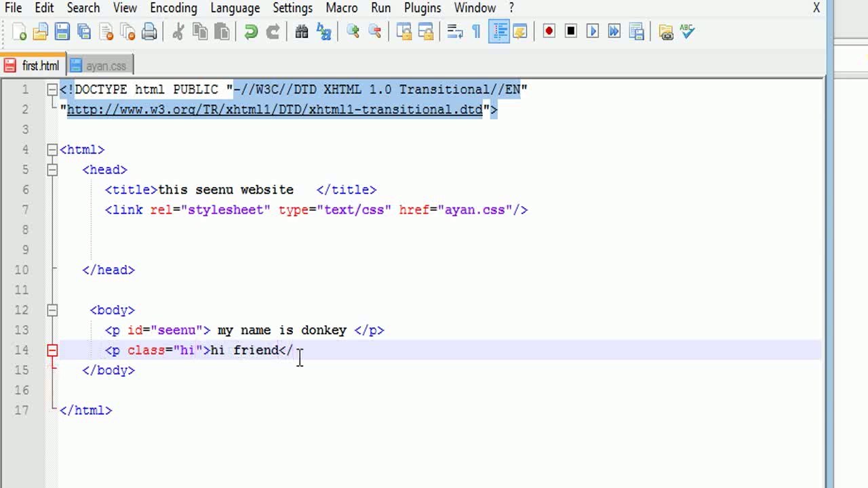Undo the last edit with green arrow

point(251,32)
